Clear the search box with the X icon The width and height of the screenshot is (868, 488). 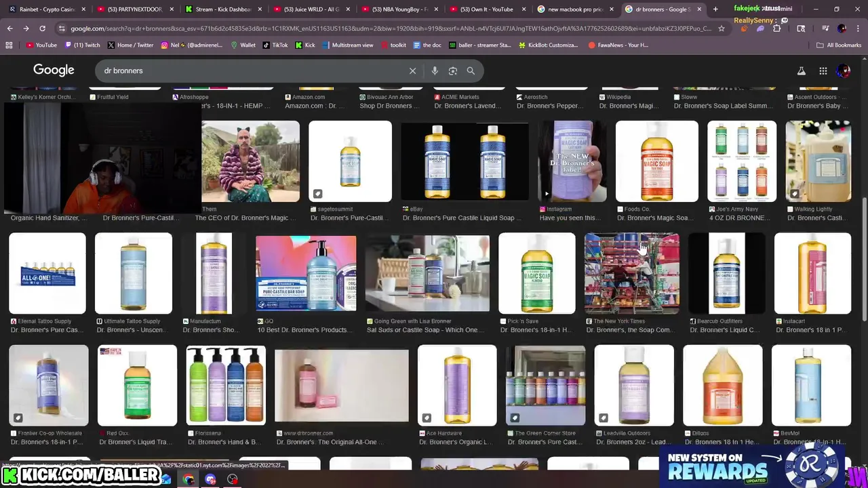(412, 70)
